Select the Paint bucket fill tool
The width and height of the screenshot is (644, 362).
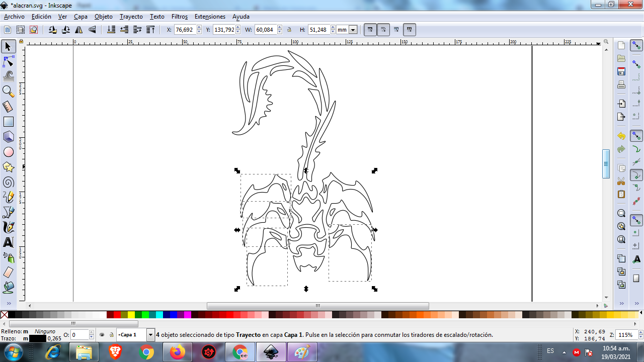coord(8,288)
